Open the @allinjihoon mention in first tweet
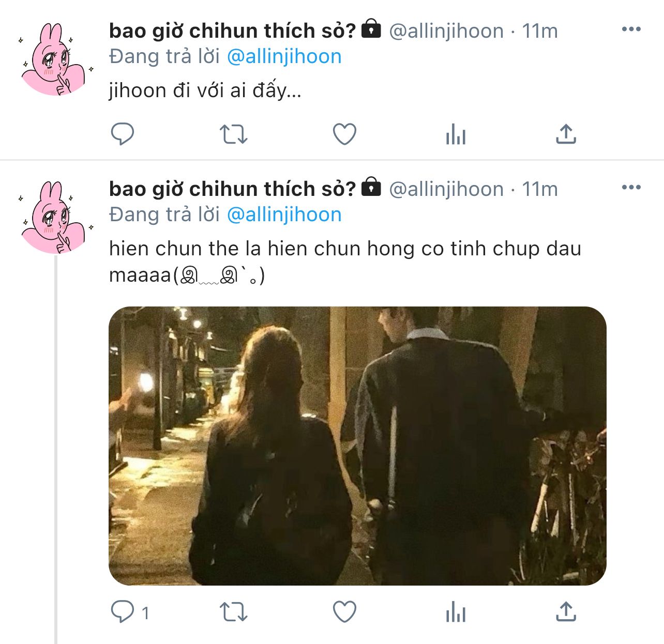Viewport: 664px width, 644px height. coord(284,56)
